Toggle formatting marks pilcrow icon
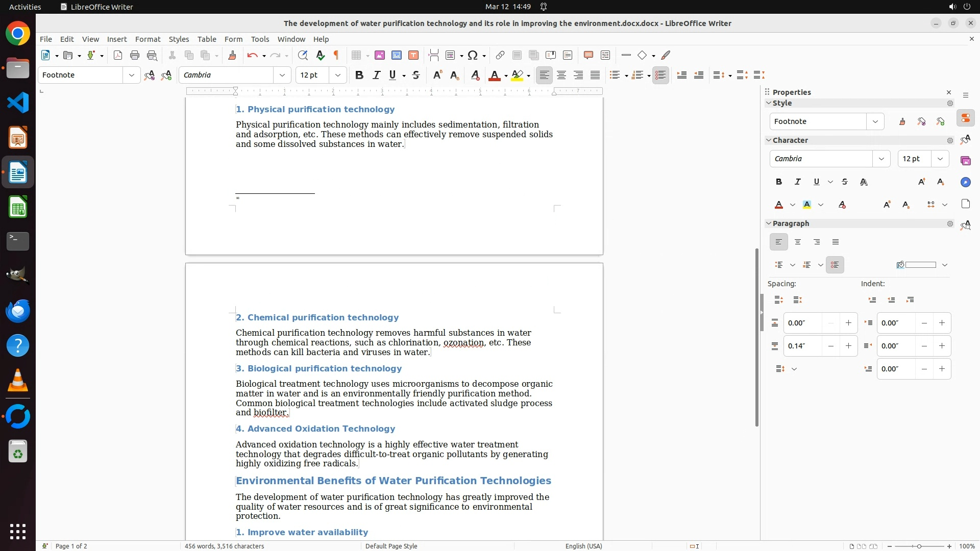This screenshot has height=551, width=980. tap(336, 56)
